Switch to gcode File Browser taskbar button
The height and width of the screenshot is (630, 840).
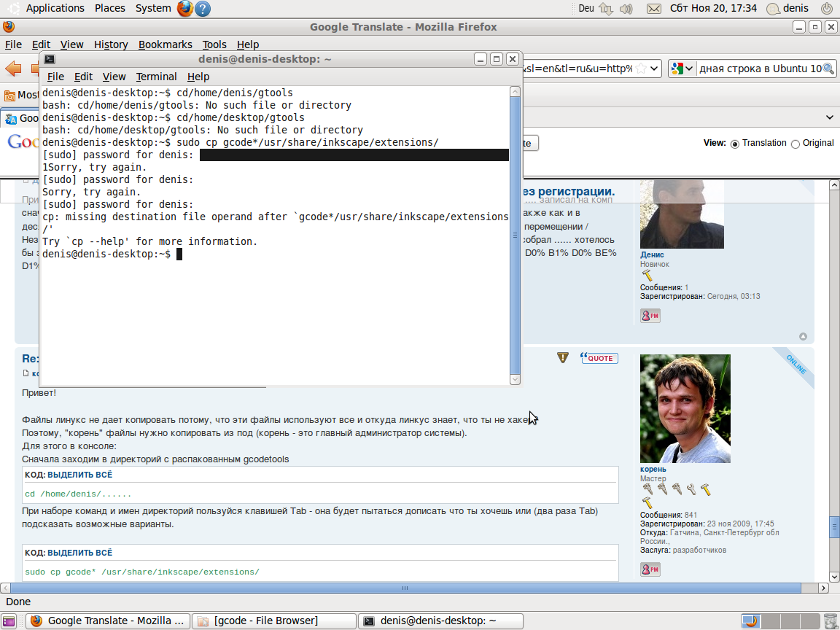273,621
